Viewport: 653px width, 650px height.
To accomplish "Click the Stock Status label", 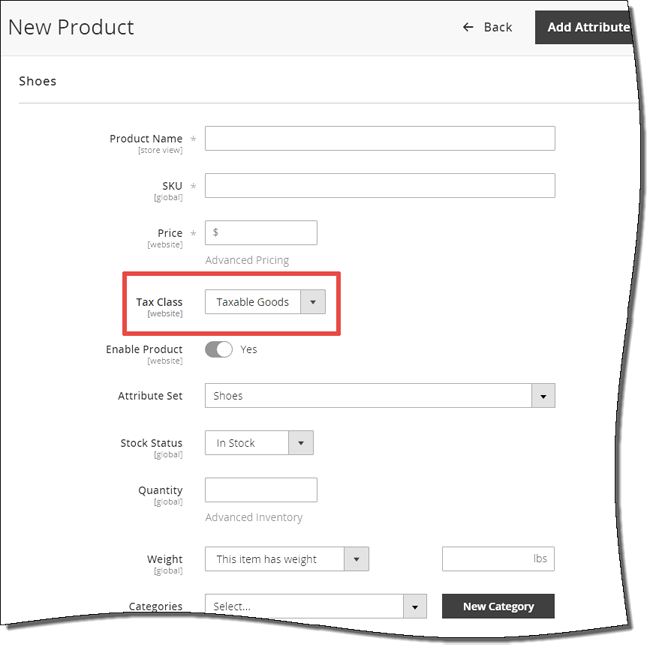I will [151, 443].
